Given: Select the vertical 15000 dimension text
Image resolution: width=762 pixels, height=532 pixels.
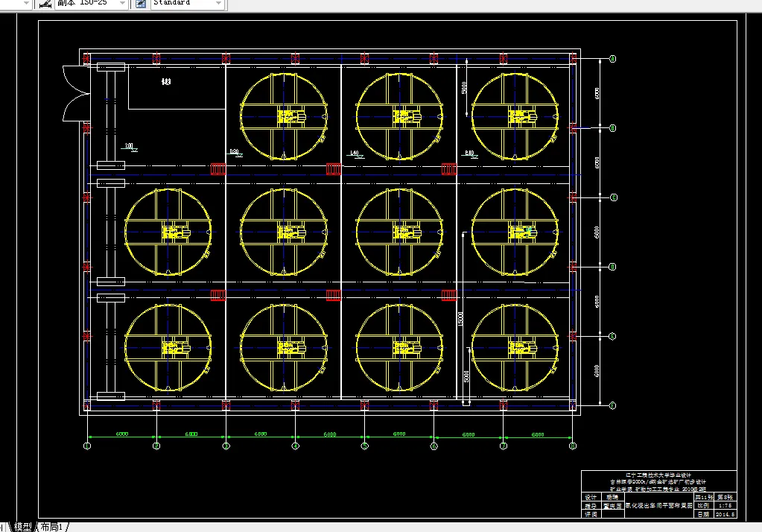Looking at the screenshot, I should click(460, 318).
